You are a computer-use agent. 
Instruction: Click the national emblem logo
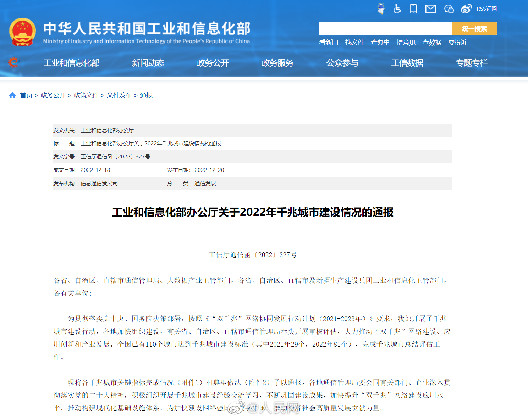pos(22,32)
